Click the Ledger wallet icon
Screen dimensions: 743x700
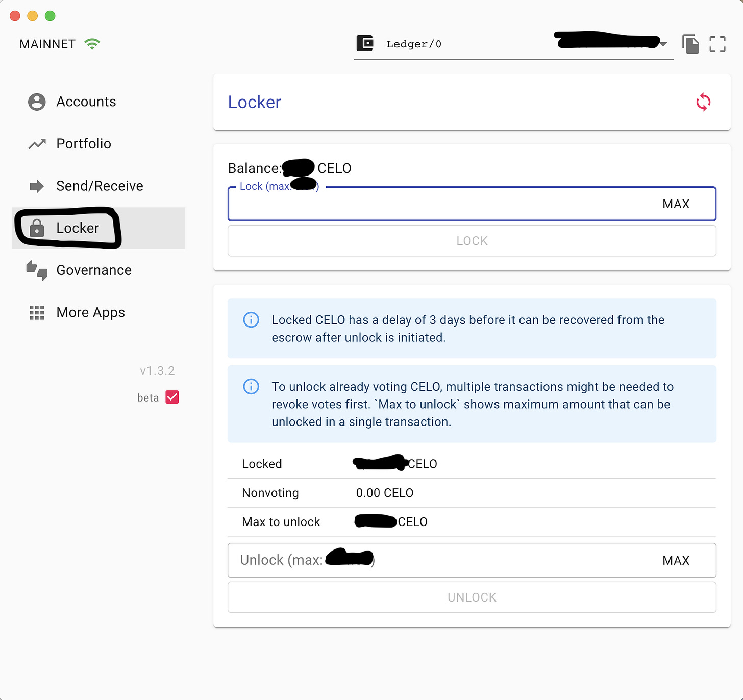365,43
